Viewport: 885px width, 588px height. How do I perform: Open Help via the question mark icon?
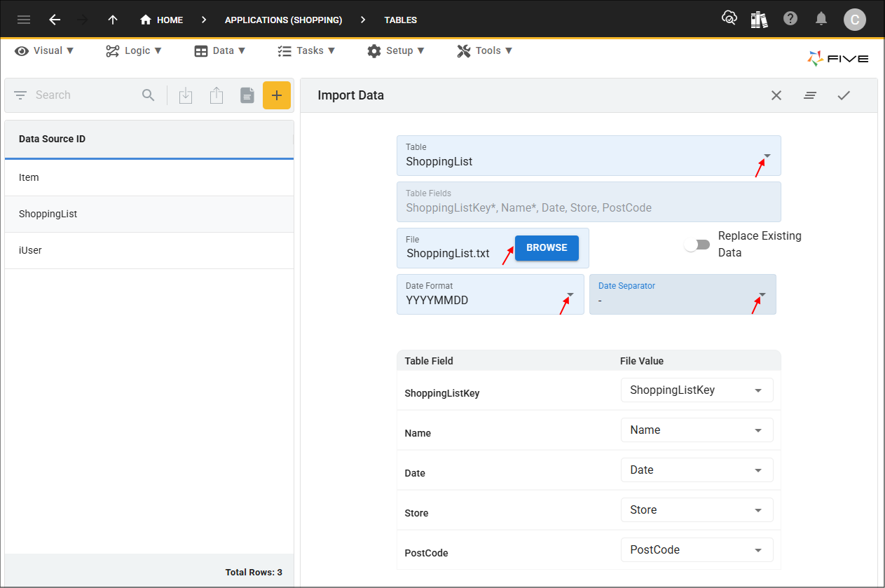pos(790,19)
